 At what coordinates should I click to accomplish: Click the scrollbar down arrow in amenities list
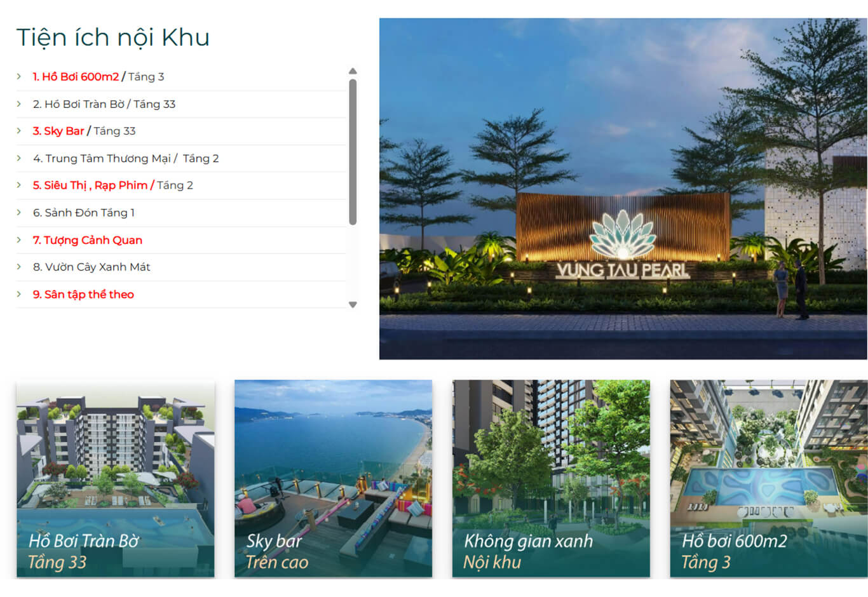click(353, 305)
